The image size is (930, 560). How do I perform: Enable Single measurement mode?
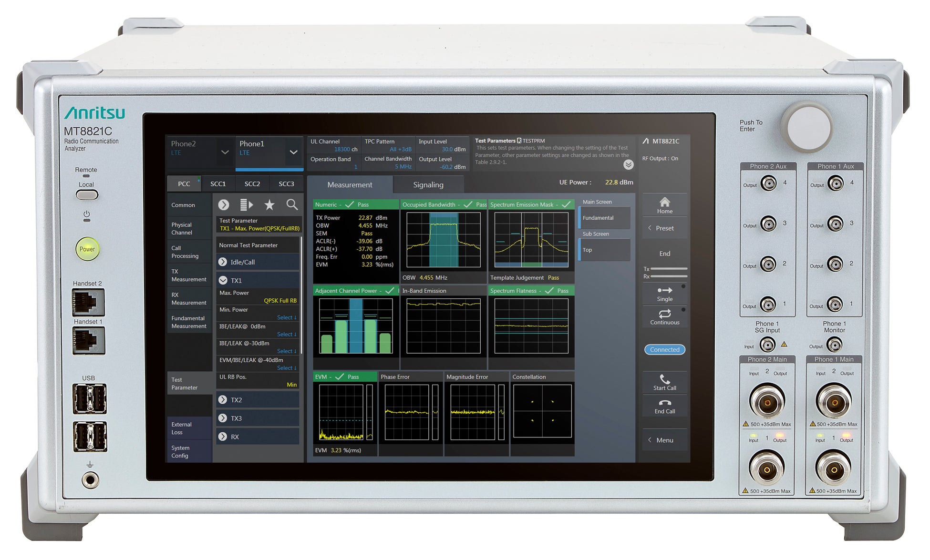(x=664, y=294)
